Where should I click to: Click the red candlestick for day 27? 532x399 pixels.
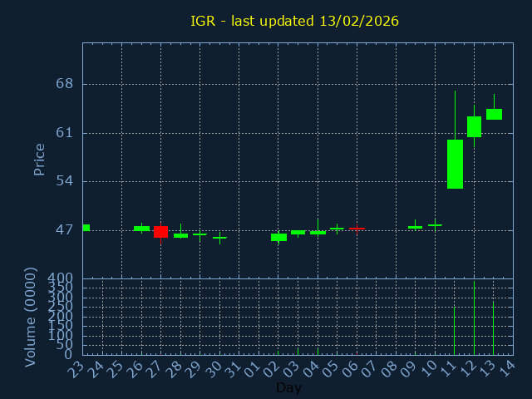point(160,231)
